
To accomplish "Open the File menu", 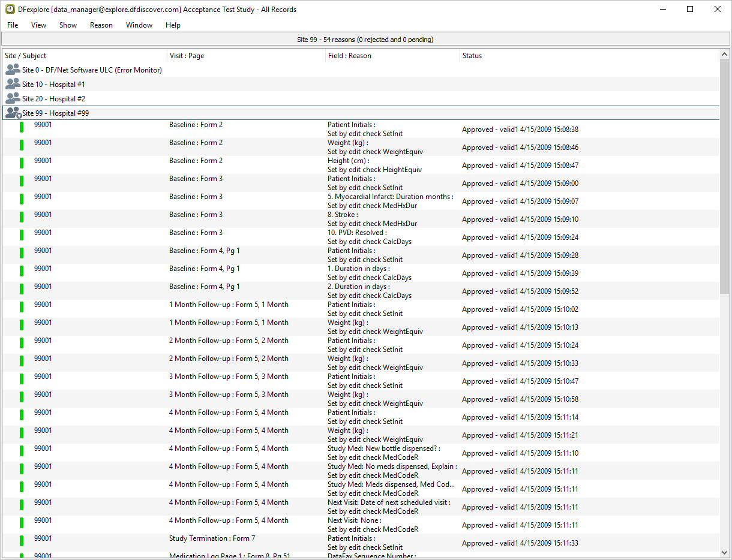I will pyautogui.click(x=13, y=25).
